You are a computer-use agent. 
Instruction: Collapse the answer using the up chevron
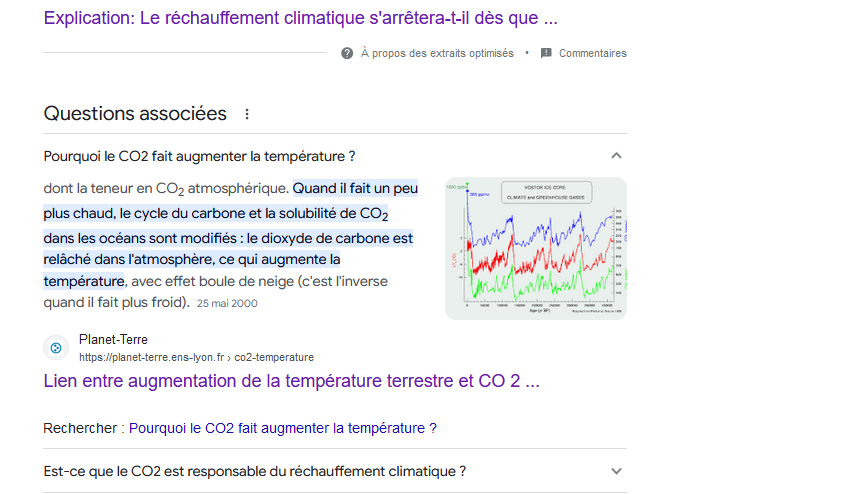(x=616, y=156)
